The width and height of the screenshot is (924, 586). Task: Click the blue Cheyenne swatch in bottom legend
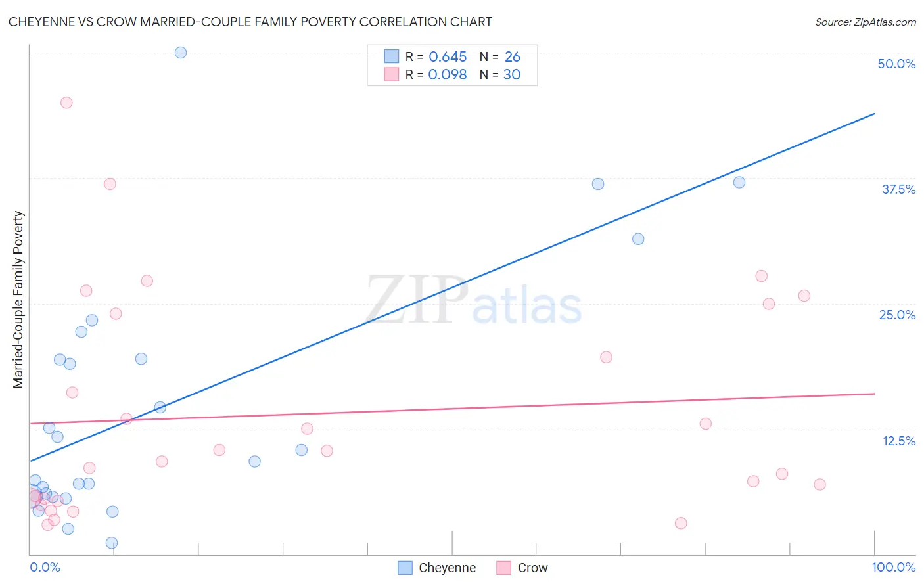click(405, 568)
